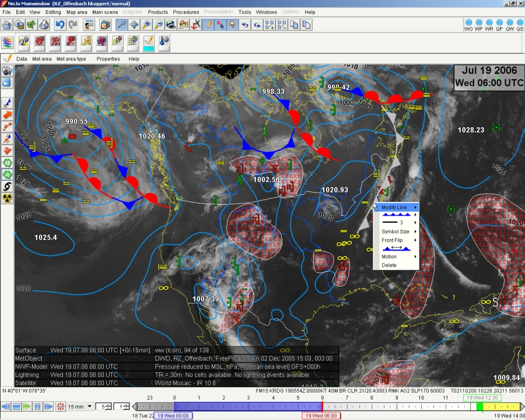Screen dimensions: 525x420
Task: Open the Main scene menu
Action: tap(105, 12)
